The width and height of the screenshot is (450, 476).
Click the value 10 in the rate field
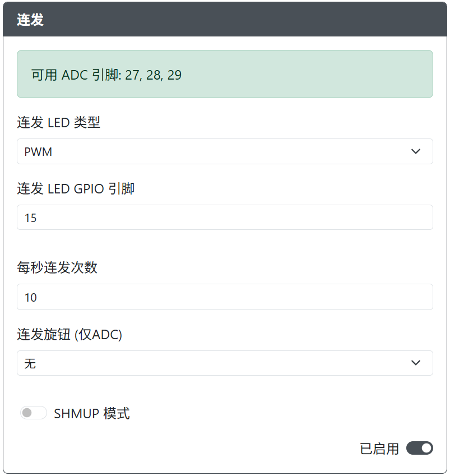pos(31,298)
